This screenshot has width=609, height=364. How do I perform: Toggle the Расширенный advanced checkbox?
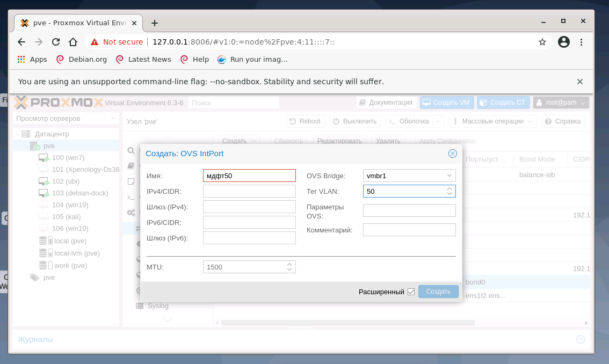[411, 292]
